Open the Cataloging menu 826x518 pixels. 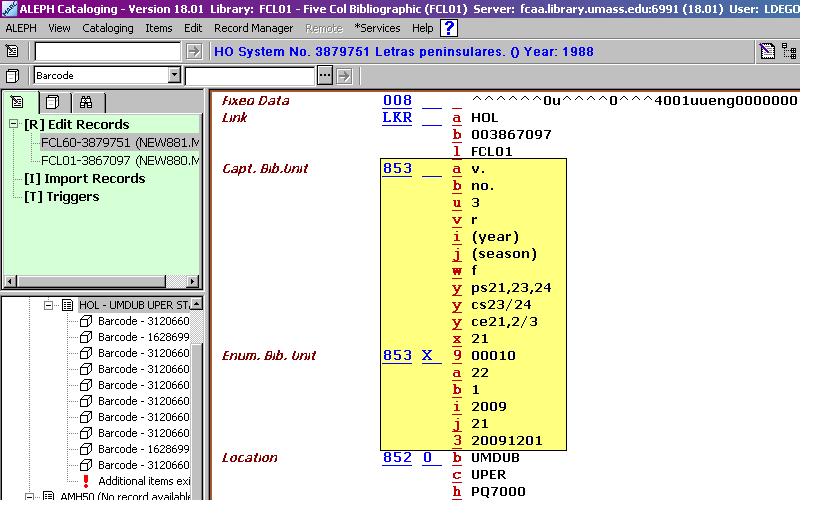(x=107, y=28)
